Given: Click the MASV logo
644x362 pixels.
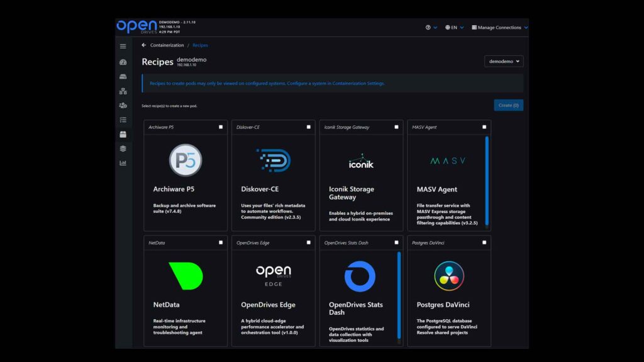Looking at the screenshot, I should click(x=448, y=161).
